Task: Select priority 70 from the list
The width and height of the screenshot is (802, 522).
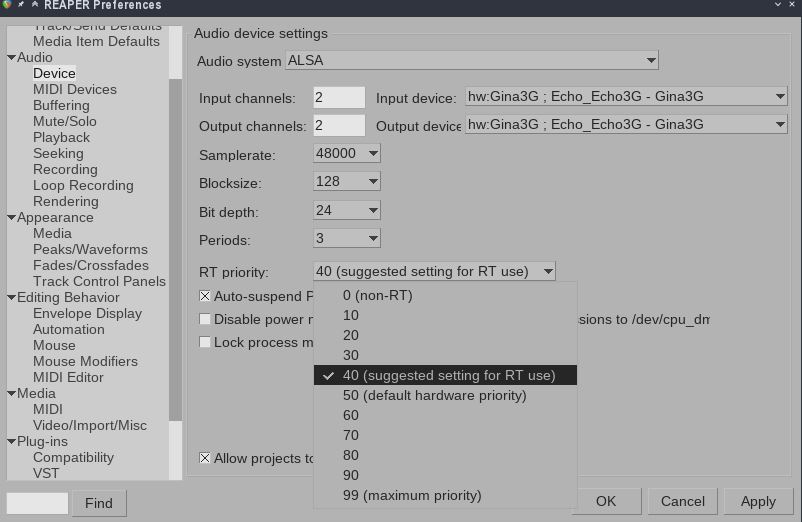Action: 445,435
